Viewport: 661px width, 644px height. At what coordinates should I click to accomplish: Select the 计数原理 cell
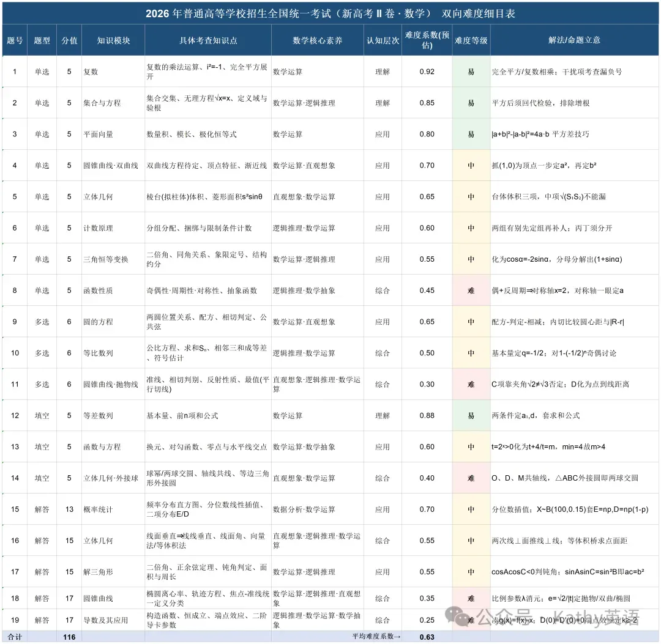tap(113, 228)
